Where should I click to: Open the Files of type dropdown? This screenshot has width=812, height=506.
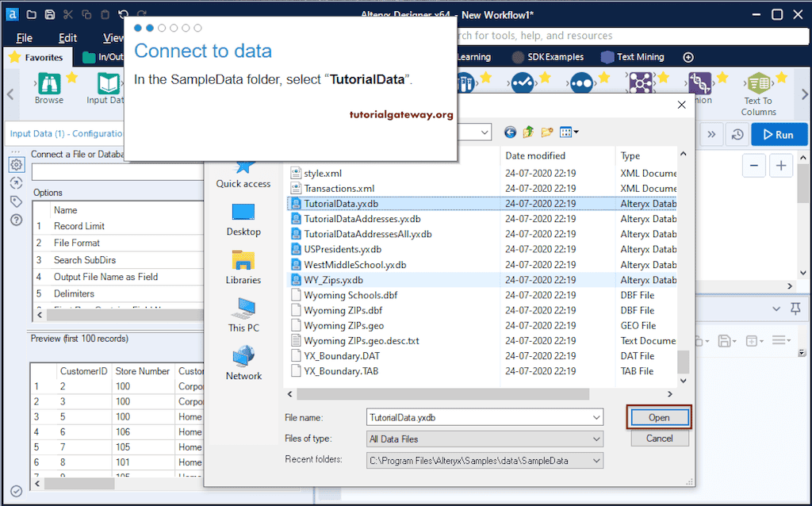pos(596,439)
